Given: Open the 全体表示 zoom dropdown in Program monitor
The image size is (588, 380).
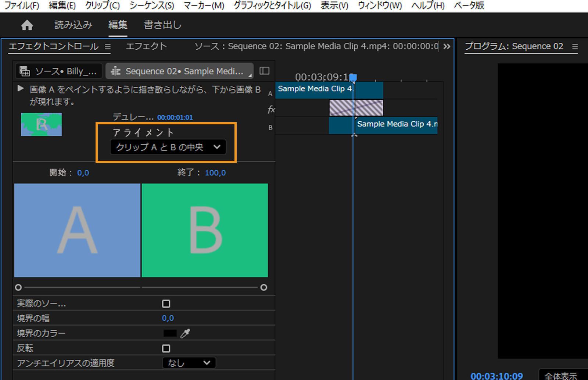Looking at the screenshot, I should click(563, 375).
